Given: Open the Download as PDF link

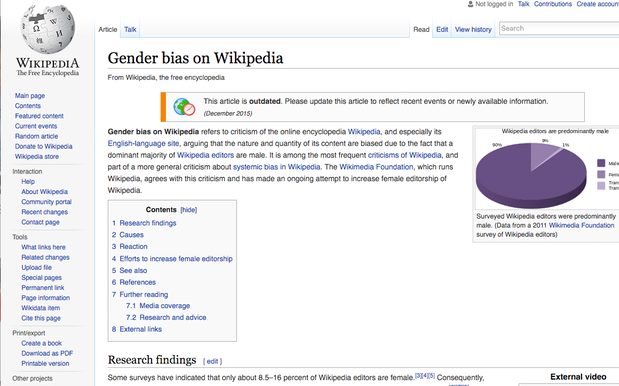Looking at the screenshot, I should pos(47,353).
